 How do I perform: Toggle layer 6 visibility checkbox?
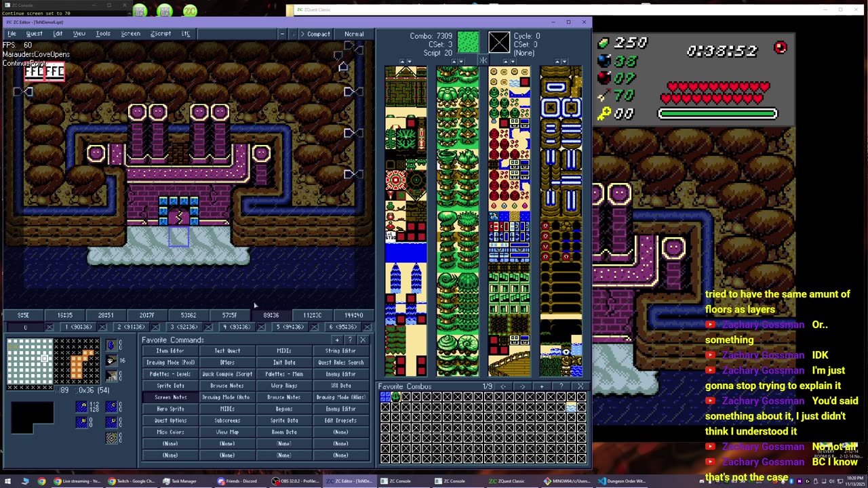click(x=367, y=327)
